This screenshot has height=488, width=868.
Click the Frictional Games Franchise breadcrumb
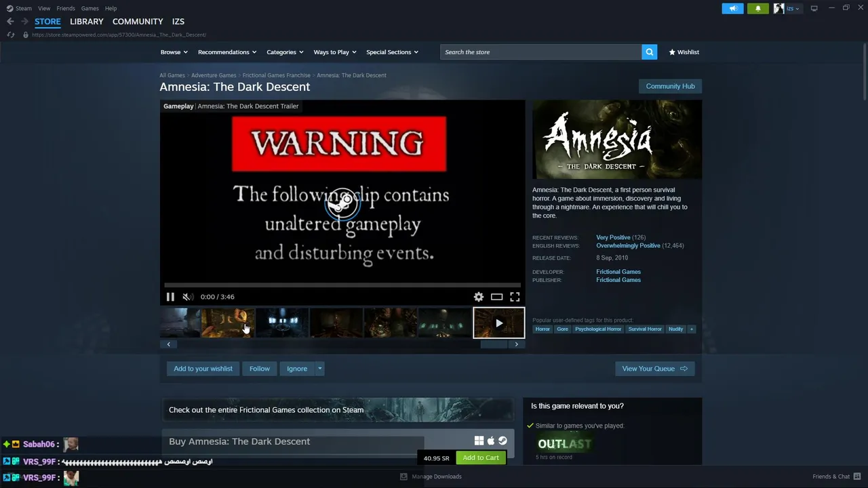point(276,75)
